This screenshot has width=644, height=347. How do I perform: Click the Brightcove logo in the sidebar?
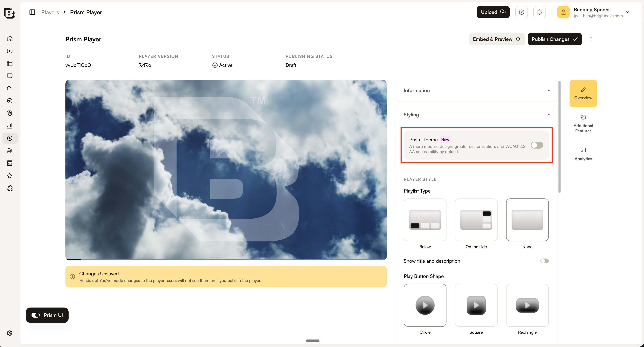click(x=9, y=13)
